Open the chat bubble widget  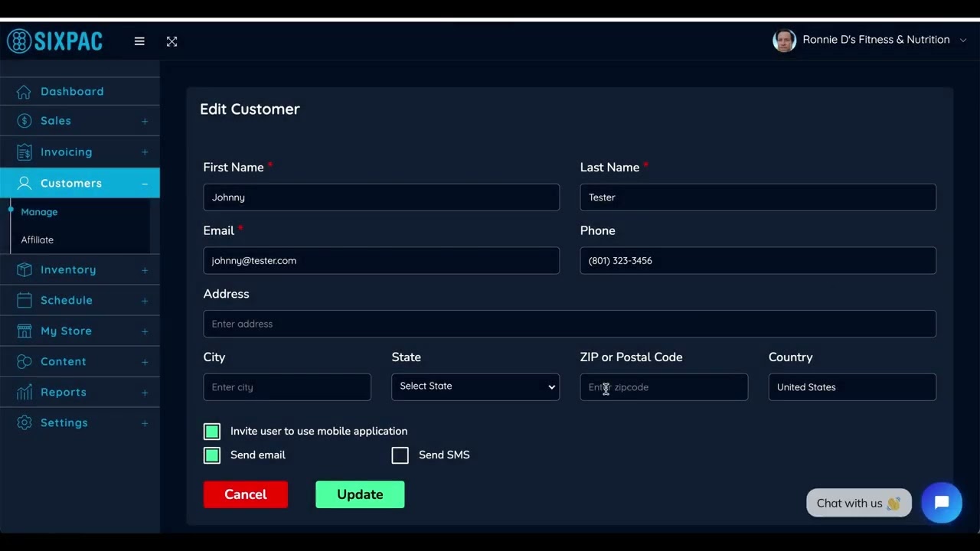coord(942,503)
